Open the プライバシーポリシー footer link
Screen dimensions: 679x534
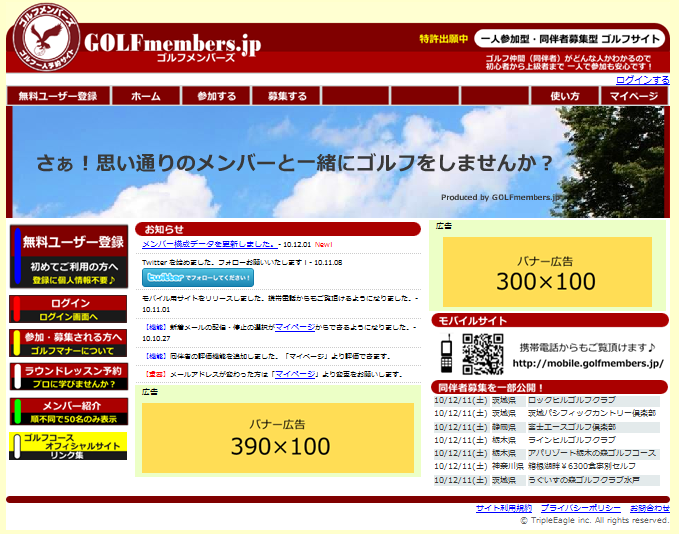click(581, 508)
